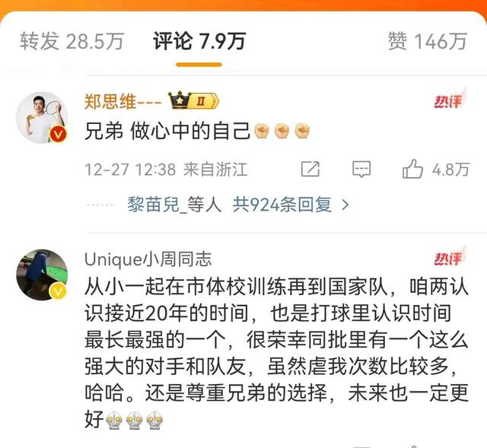The height and width of the screenshot is (448, 487).
Task: Open the crown membership badge next to 郑思维
Action: [193, 100]
